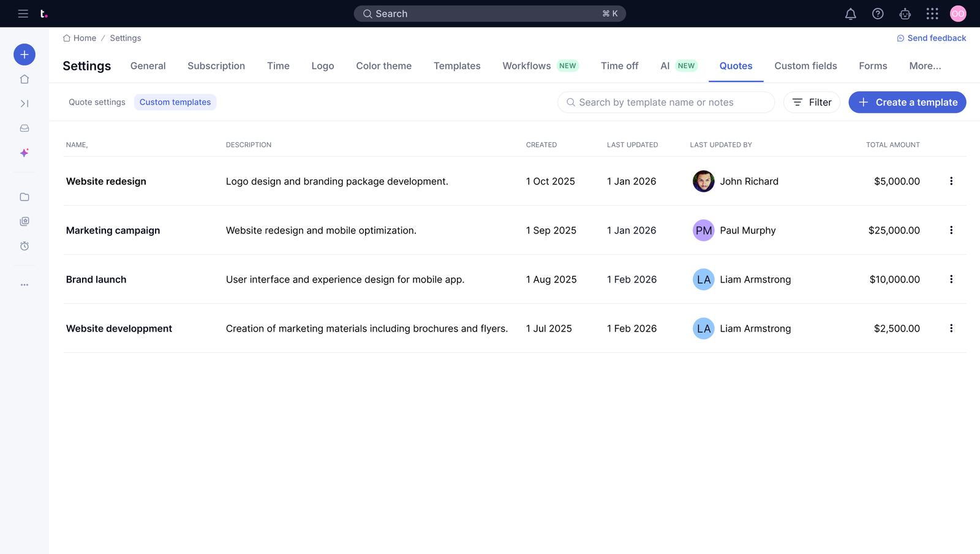Open the Filter options

point(812,102)
